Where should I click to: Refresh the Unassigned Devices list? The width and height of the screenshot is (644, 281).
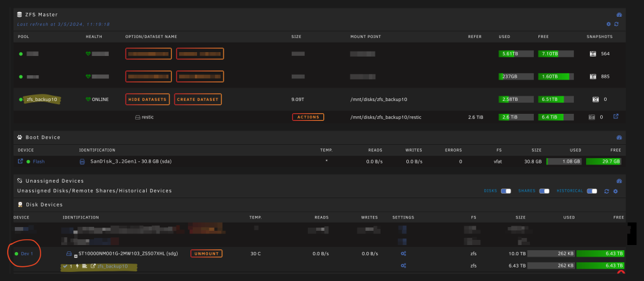[607, 191]
